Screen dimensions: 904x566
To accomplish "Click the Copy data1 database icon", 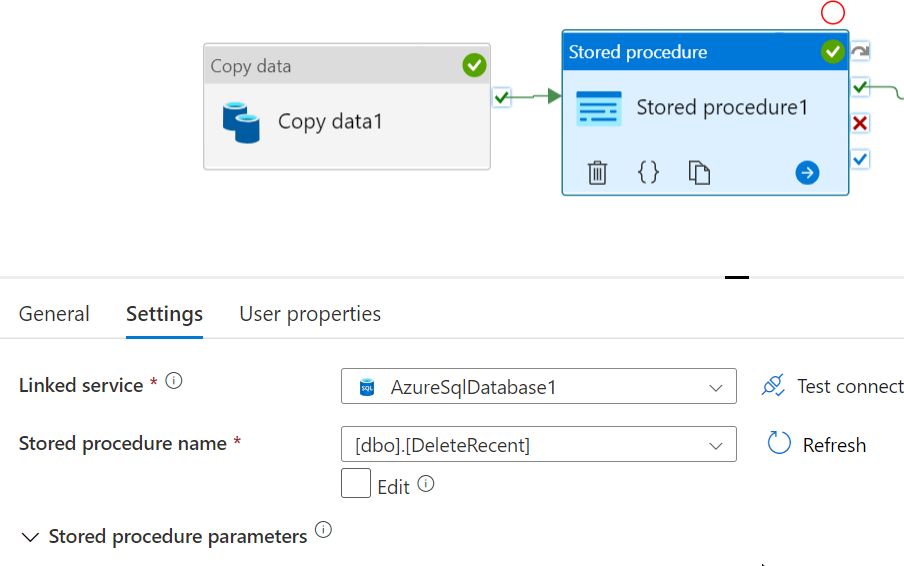I will (241, 122).
